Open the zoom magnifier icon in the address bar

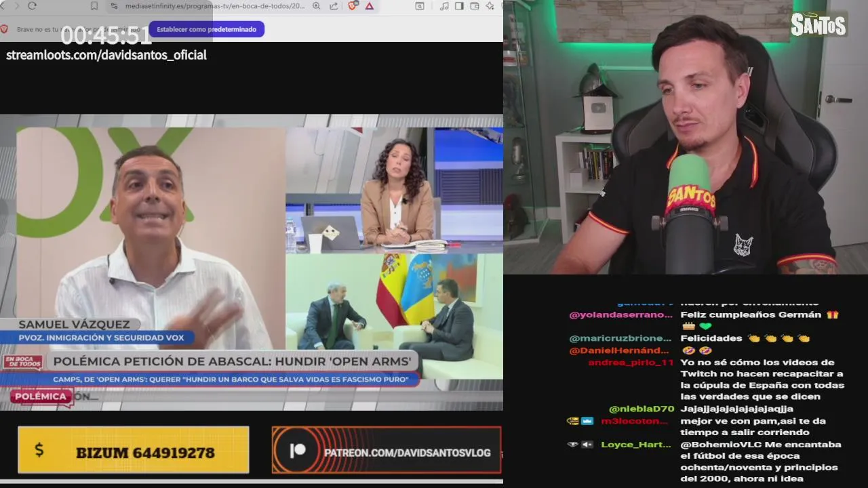tap(317, 5)
